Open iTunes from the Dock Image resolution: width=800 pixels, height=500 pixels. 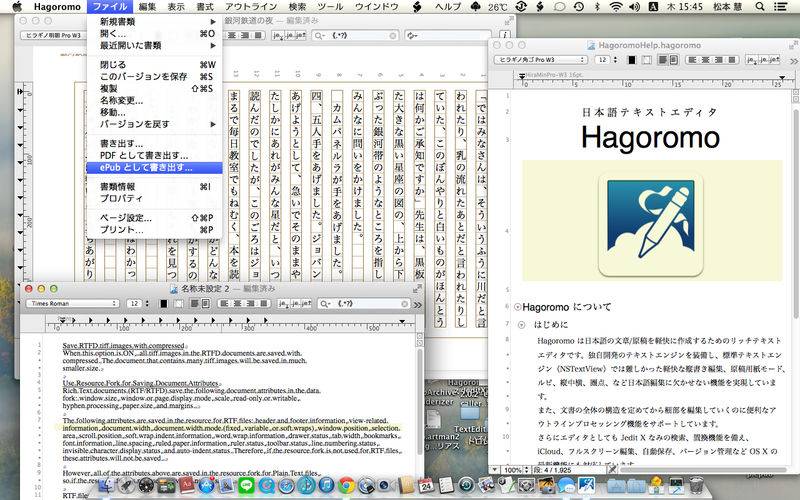pos(327,485)
